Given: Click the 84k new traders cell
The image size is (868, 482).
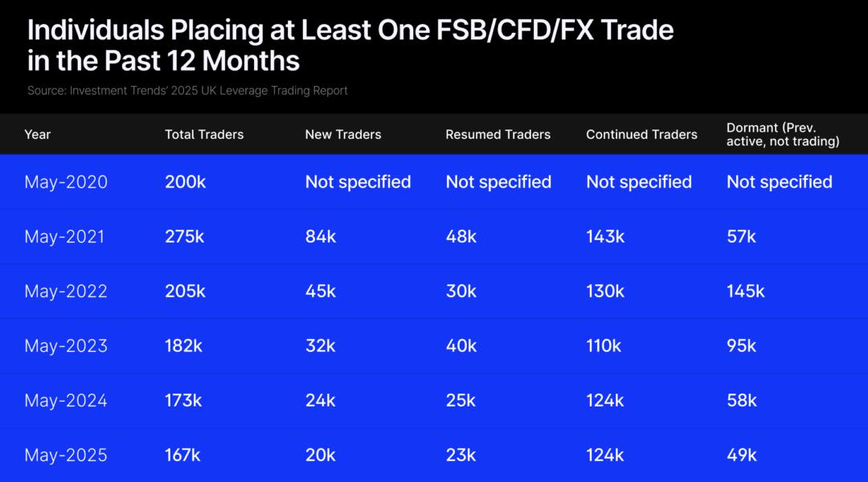Looking at the screenshot, I should pos(321,237).
